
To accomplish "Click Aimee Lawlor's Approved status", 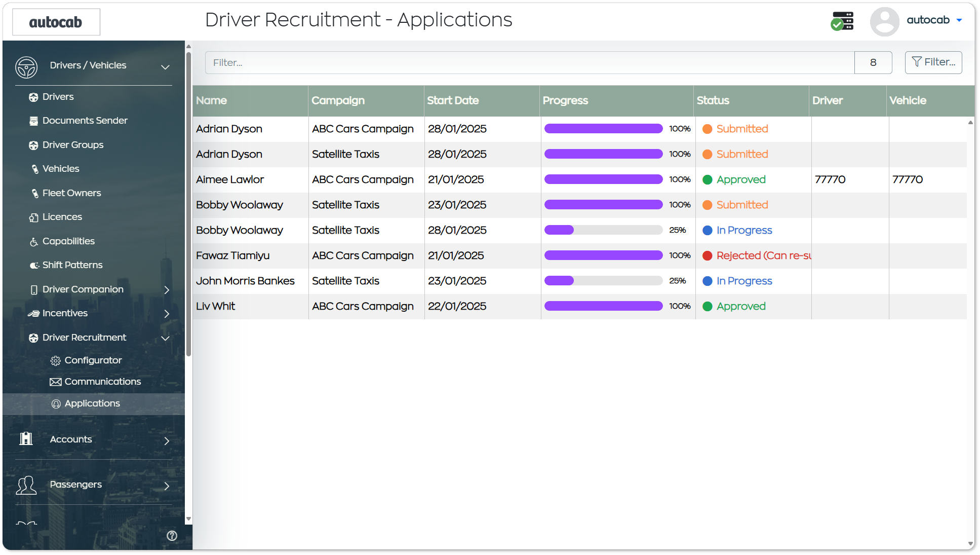I will [734, 179].
